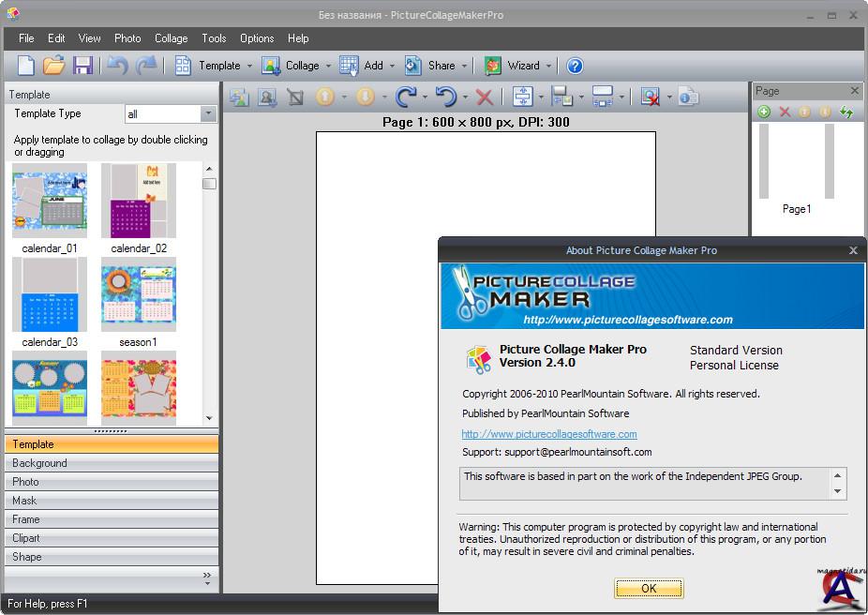The height and width of the screenshot is (615, 868).
Task: Open the Photo menu
Action: (127, 38)
